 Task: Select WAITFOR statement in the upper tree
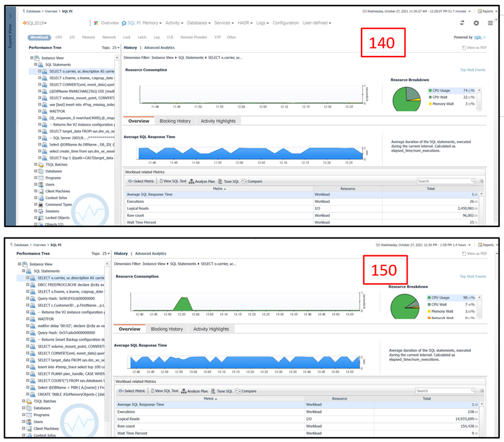pos(57,111)
